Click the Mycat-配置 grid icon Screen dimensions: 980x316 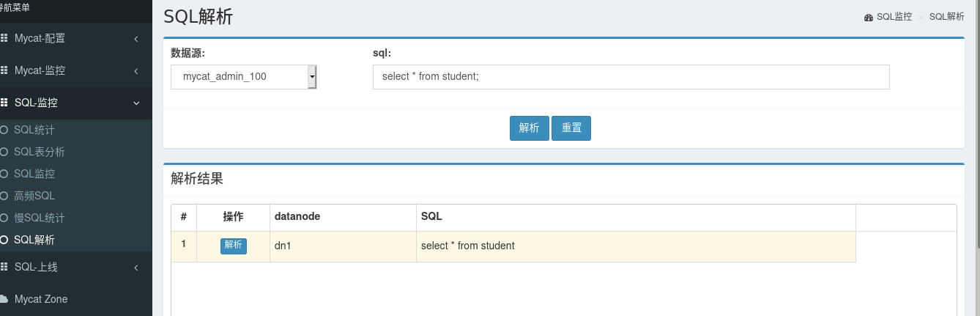point(4,38)
